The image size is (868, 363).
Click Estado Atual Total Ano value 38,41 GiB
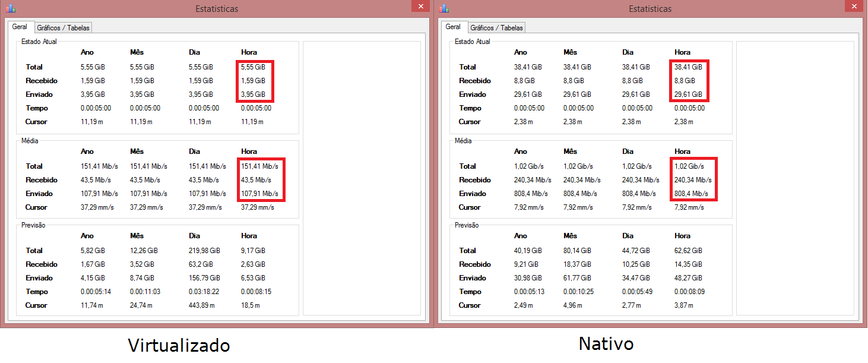click(528, 67)
